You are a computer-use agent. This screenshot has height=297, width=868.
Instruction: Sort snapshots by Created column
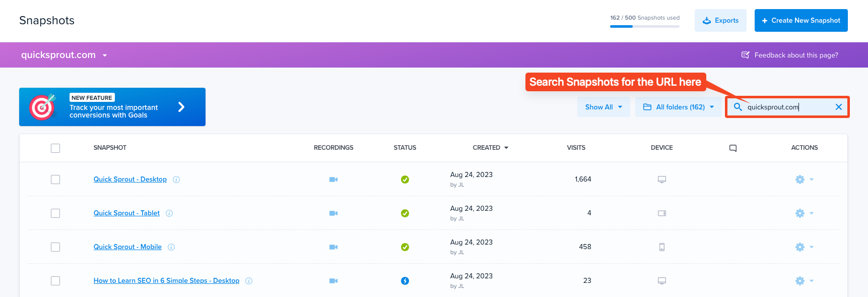click(x=491, y=148)
